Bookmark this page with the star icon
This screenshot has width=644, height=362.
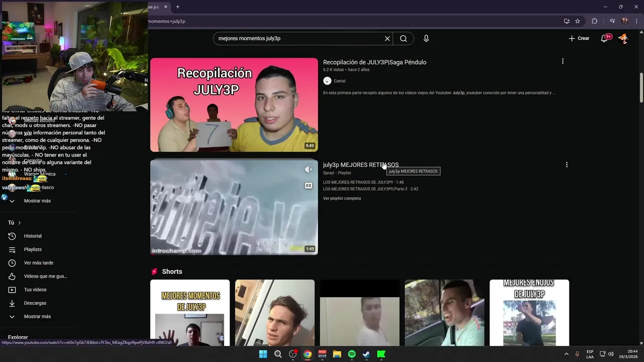click(x=578, y=21)
